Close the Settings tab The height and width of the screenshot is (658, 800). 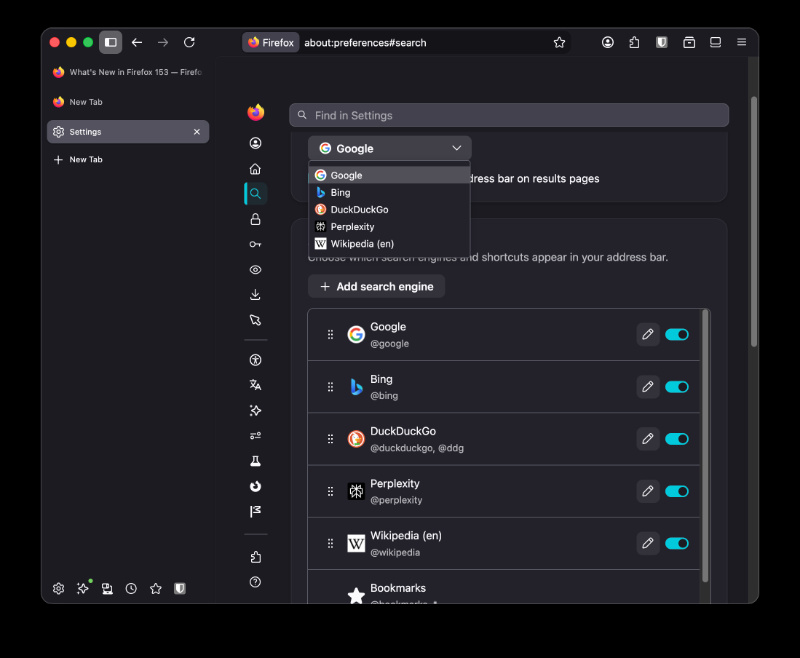(197, 132)
